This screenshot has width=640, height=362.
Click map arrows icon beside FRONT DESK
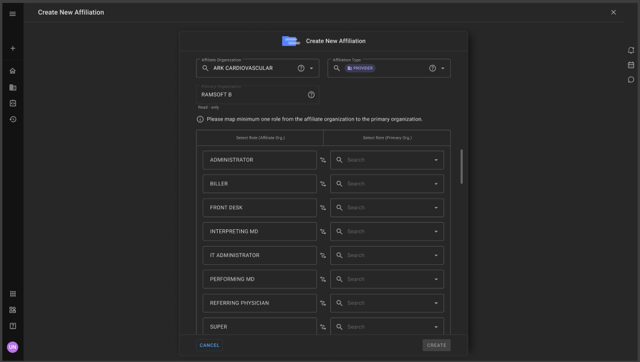[x=323, y=208]
